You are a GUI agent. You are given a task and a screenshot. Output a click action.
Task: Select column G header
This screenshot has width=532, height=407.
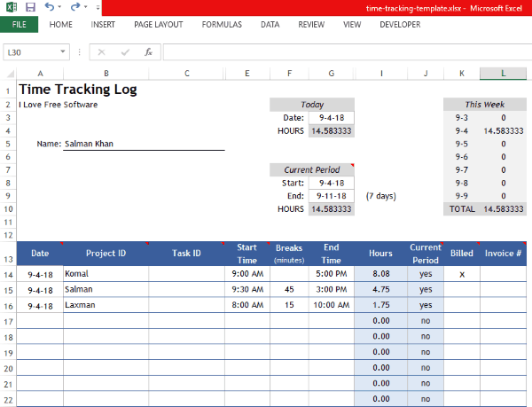pos(331,74)
